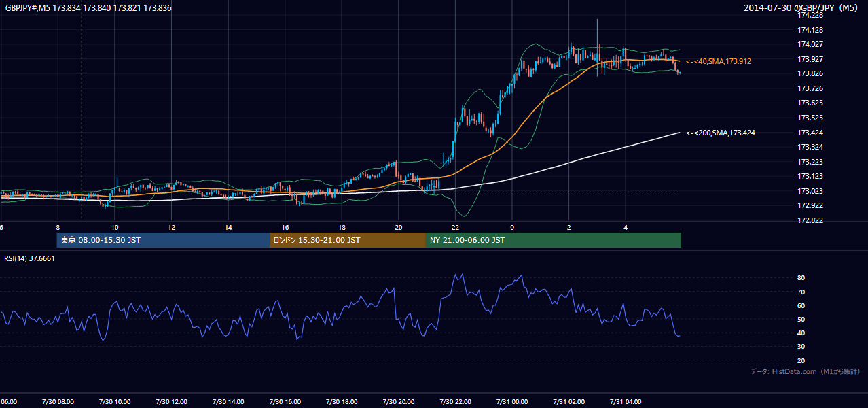
Task: Click the 174.128 price axis label
Action: pyautogui.click(x=810, y=30)
